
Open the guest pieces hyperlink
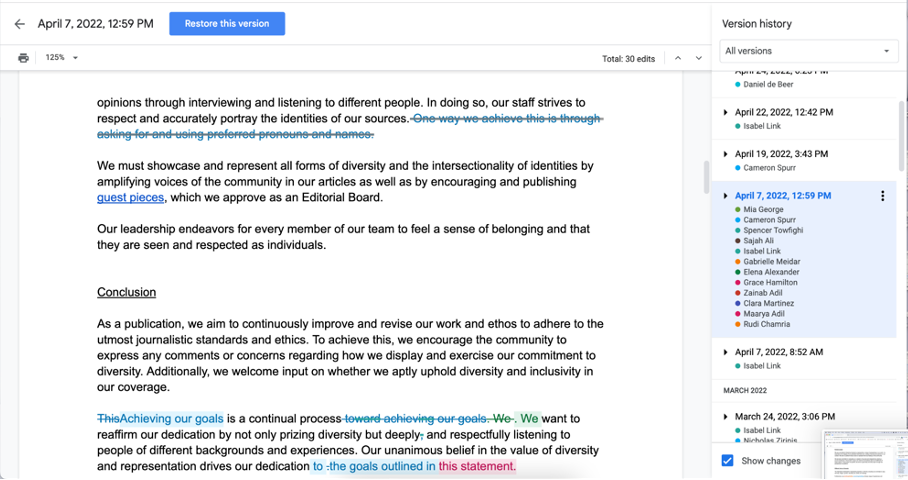click(130, 197)
